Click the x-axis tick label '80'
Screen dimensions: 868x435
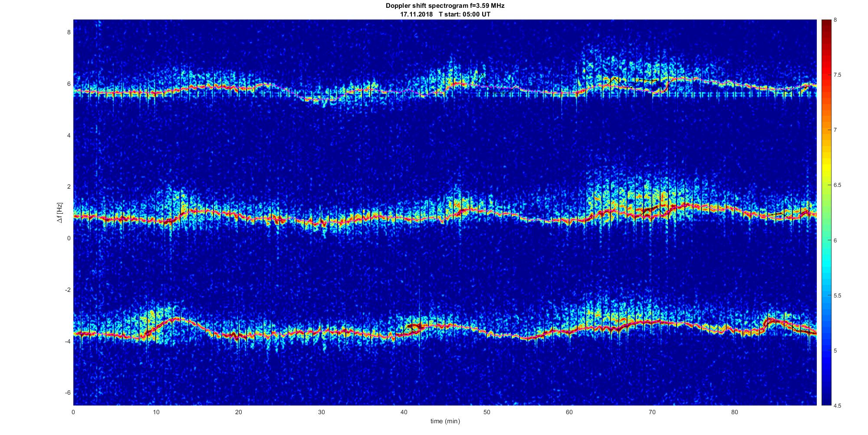point(734,412)
